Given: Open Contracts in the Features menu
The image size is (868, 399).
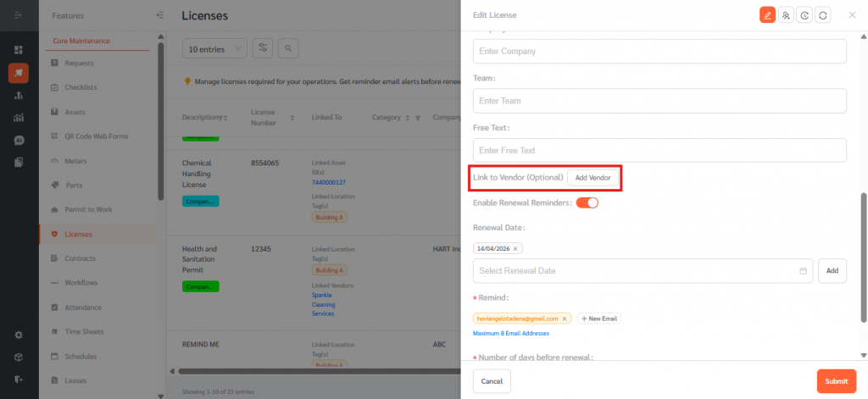Looking at the screenshot, I should [x=80, y=258].
